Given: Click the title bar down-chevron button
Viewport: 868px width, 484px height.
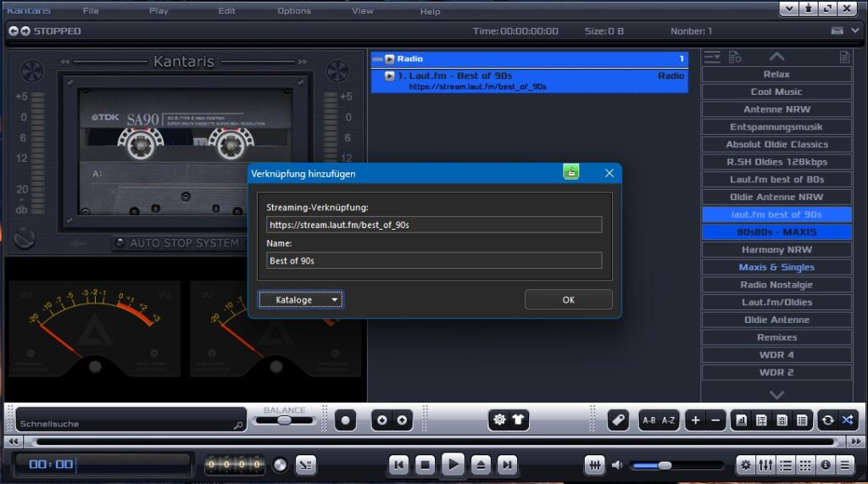Looking at the screenshot, I should pos(789,8).
